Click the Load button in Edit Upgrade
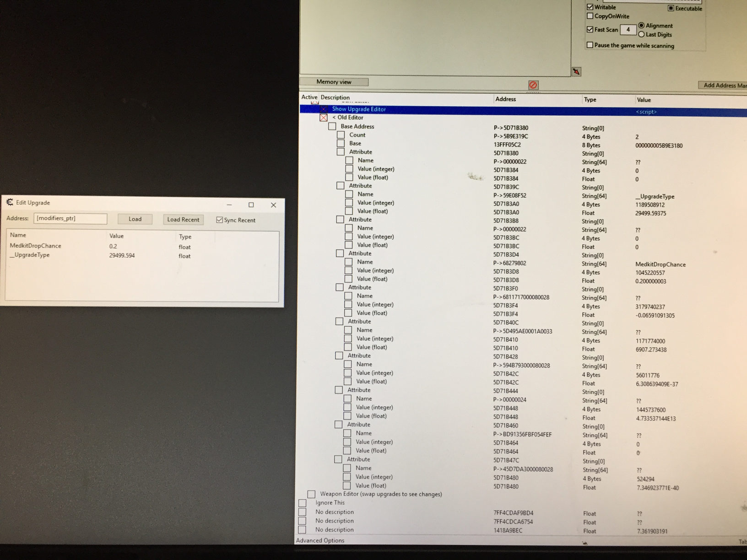 [135, 219]
